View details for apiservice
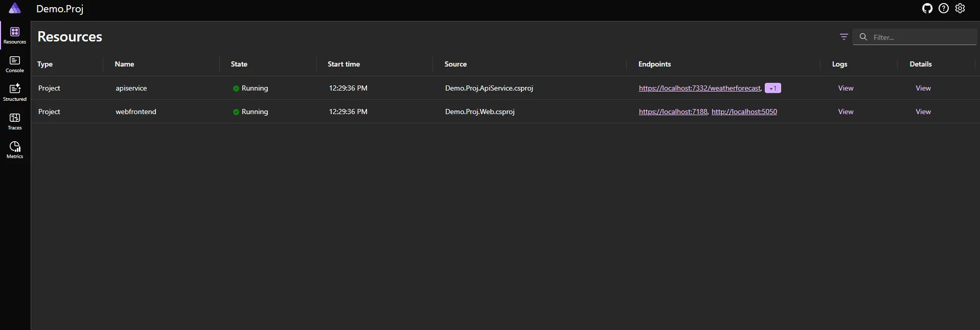The image size is (980, 330). (x=923, y=88)
